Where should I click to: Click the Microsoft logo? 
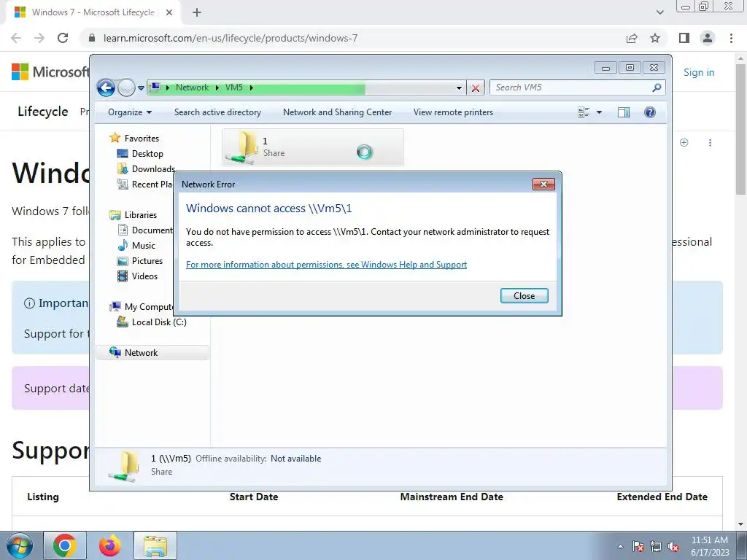[50, 72]
